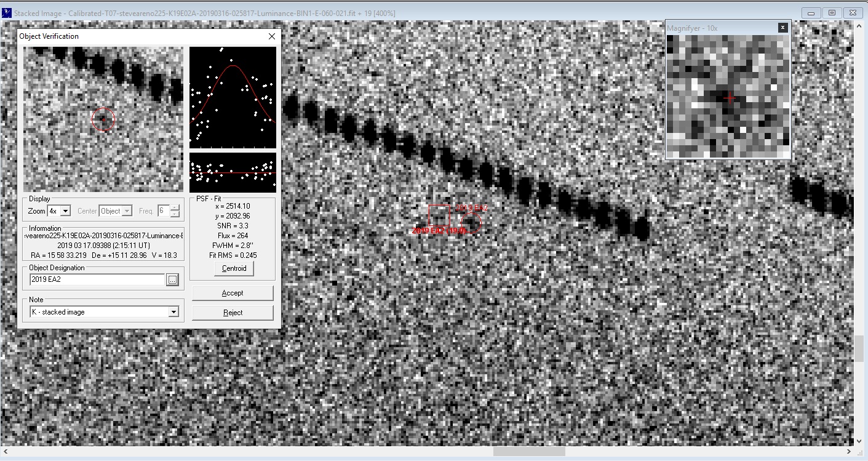Click the red 2019 EA2 circle marker
This screenshot has height=461, width=868.
471,223
